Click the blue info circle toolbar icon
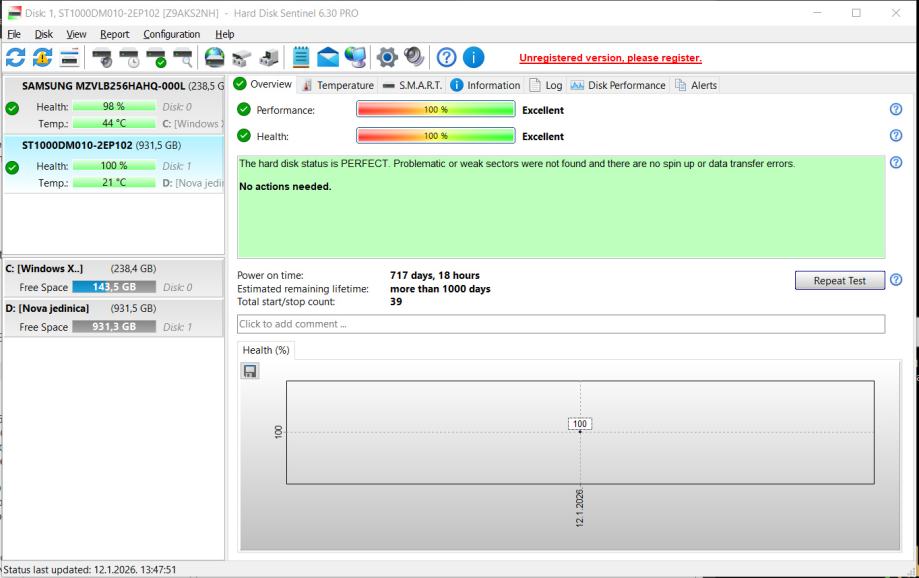 473,58
